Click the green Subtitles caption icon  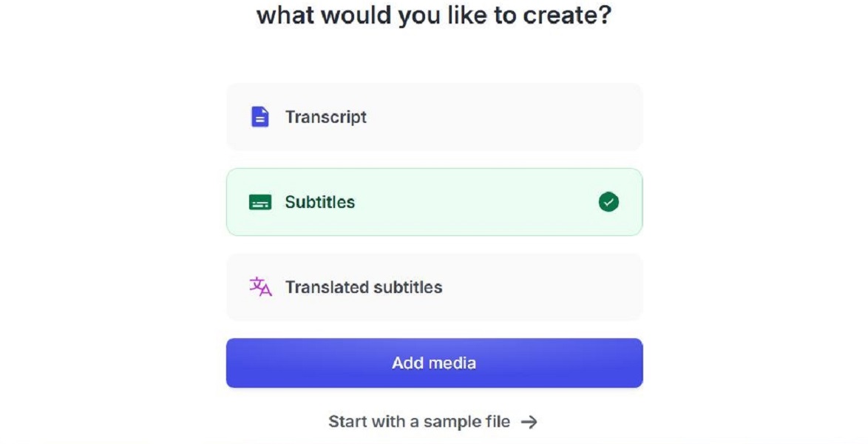coord(260,202)
